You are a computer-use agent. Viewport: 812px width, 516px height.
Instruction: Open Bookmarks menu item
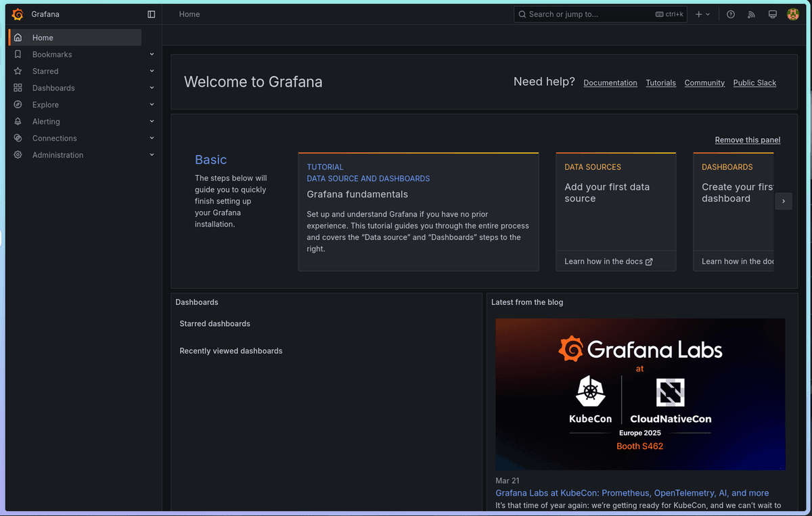[52, 55]
